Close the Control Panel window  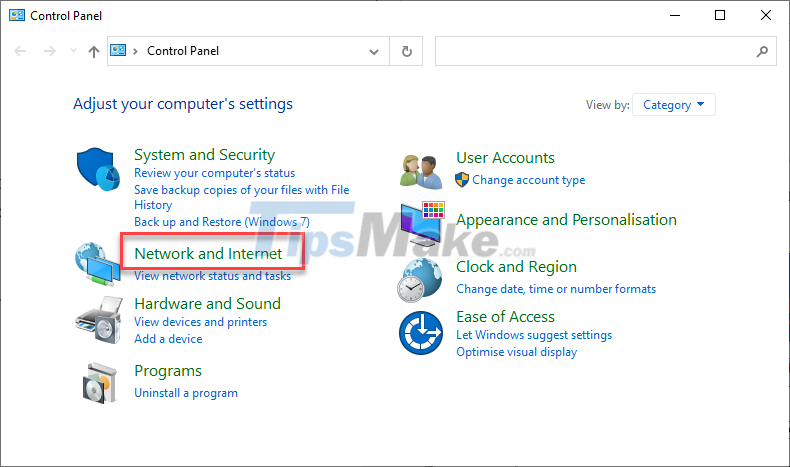coord(766,15)
